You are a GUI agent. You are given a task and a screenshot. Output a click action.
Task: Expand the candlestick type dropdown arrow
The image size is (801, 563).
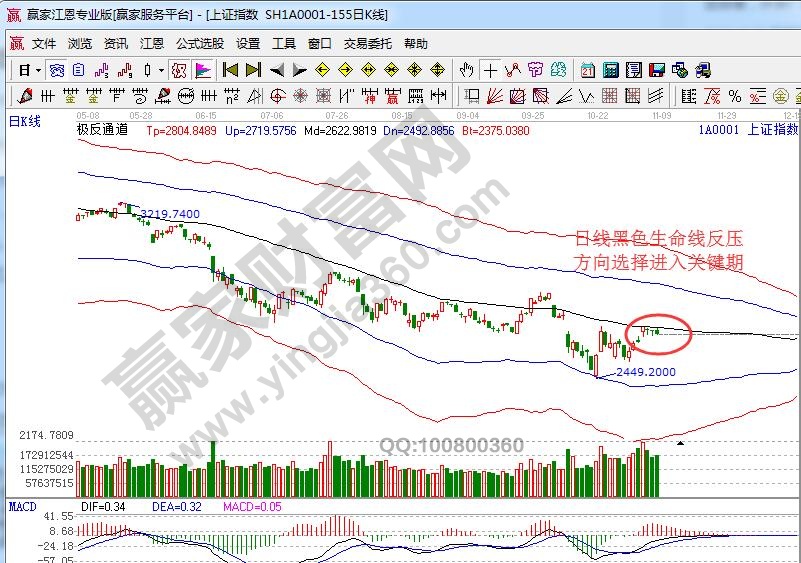click(162, 70)
